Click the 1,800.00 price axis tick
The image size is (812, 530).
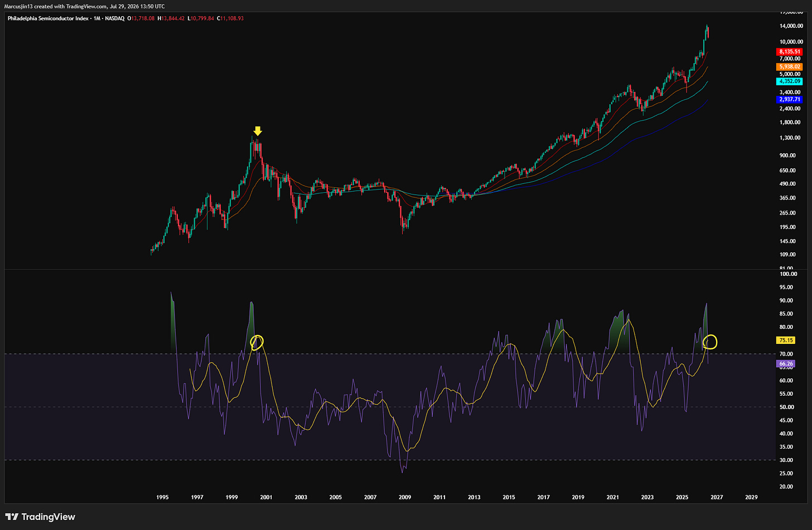click(x=790, y=123)
